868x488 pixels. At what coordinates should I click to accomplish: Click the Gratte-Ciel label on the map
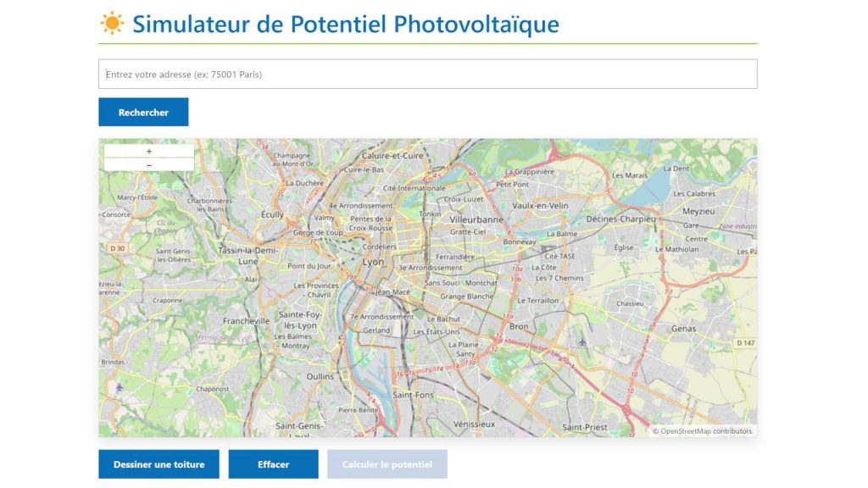[468, 232]
